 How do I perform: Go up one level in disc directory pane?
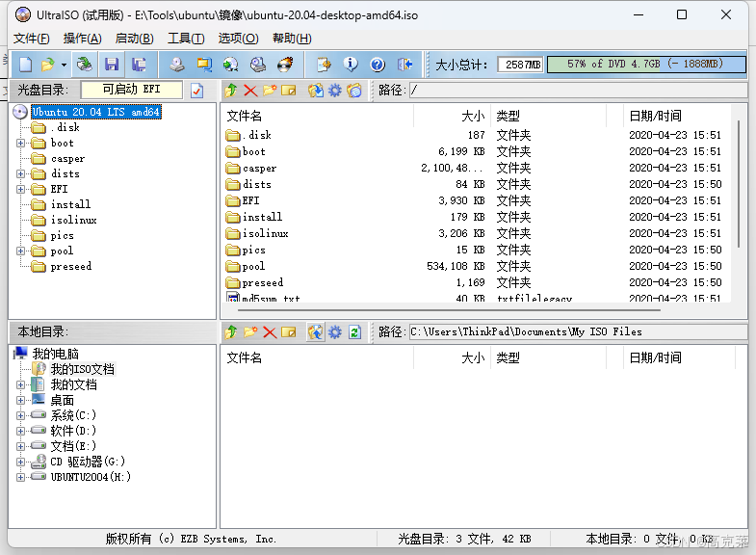(x=231, y=91)
